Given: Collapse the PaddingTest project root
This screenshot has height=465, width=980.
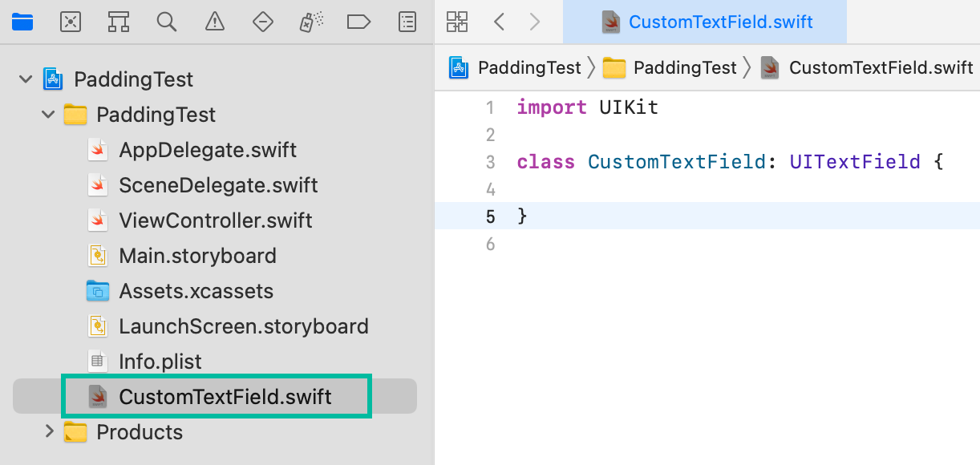Looking at the screenshot, I should tap(26, 79).
